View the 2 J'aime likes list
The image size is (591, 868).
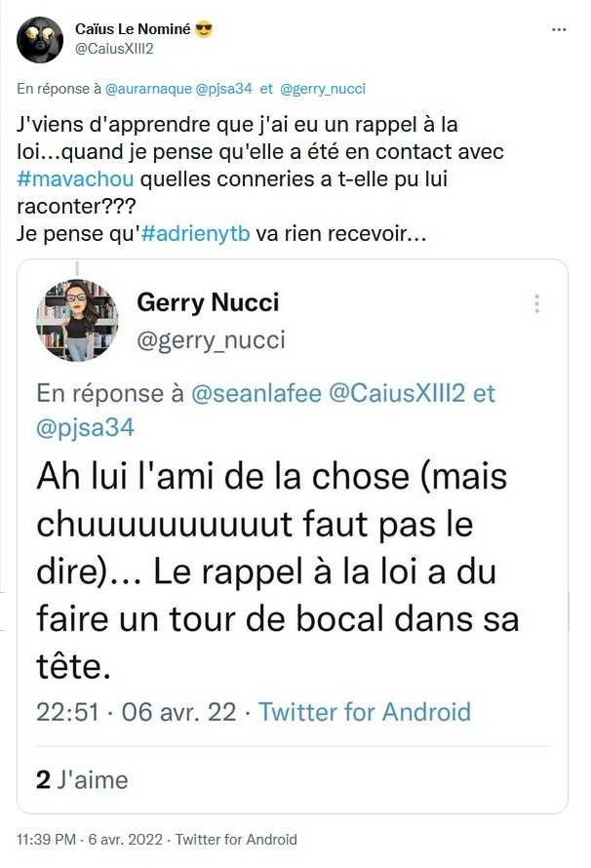(82, 779)
